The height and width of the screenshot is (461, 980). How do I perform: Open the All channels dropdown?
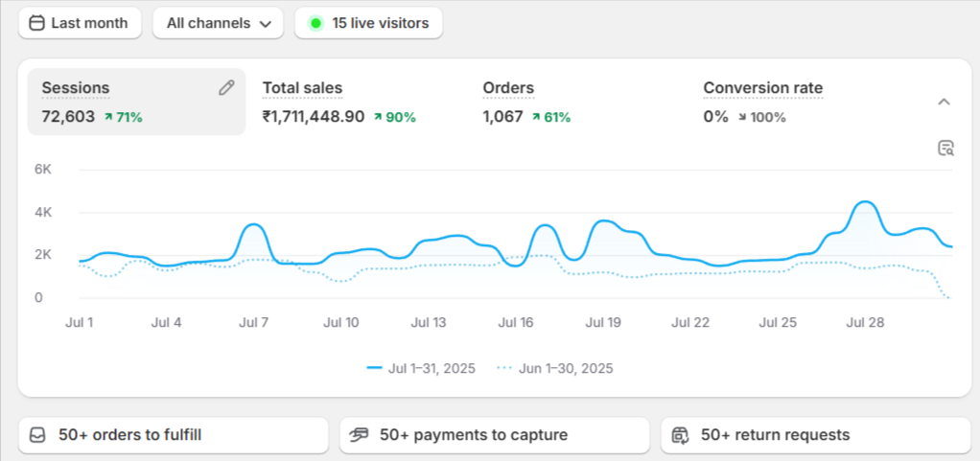[218, 23]
